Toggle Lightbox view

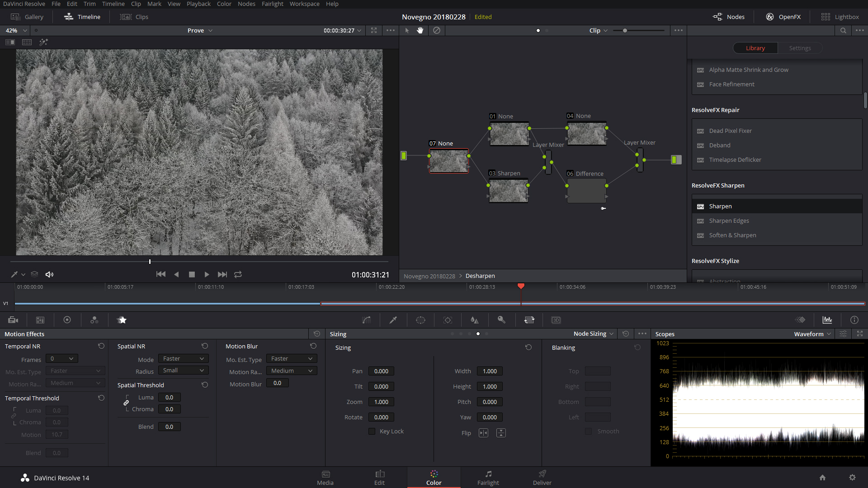tap(840, 17)
